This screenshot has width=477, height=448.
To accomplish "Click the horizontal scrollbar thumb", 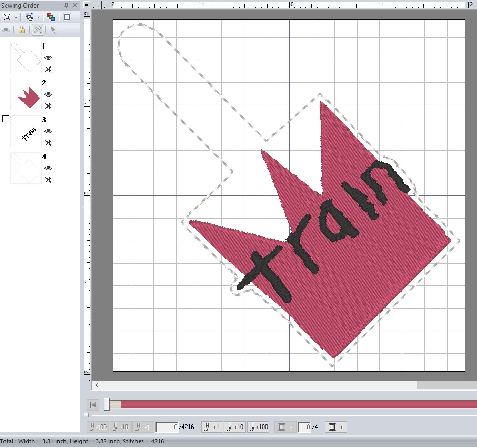I will (x=447, y=385).
